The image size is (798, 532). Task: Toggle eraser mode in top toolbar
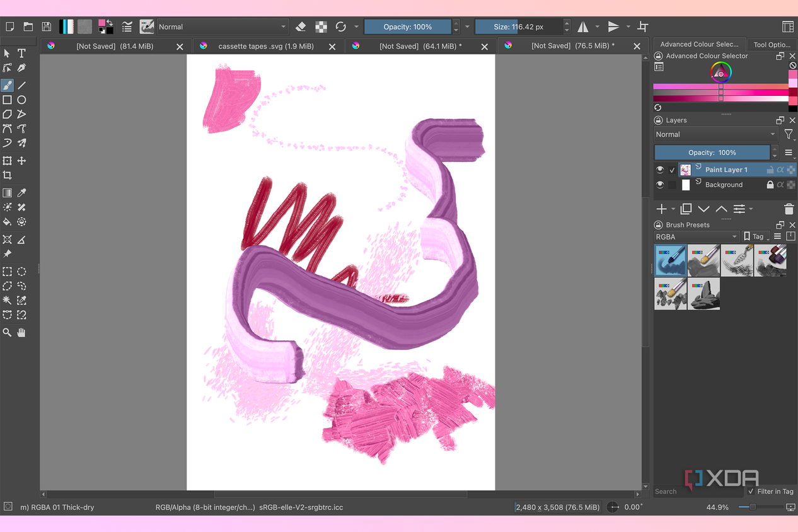301,26
